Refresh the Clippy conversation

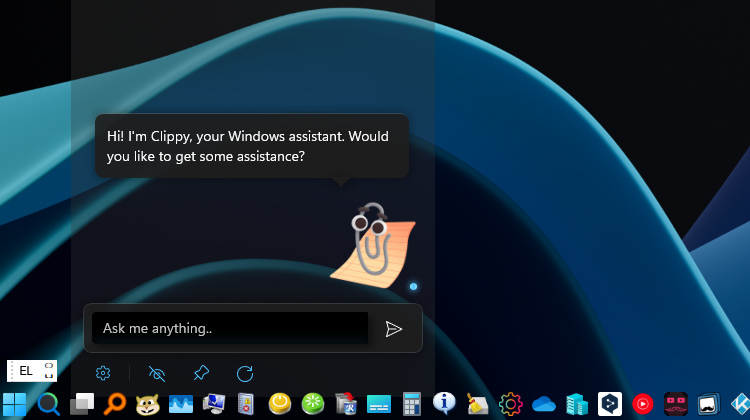pyautogui.click(x=245, y=373)
